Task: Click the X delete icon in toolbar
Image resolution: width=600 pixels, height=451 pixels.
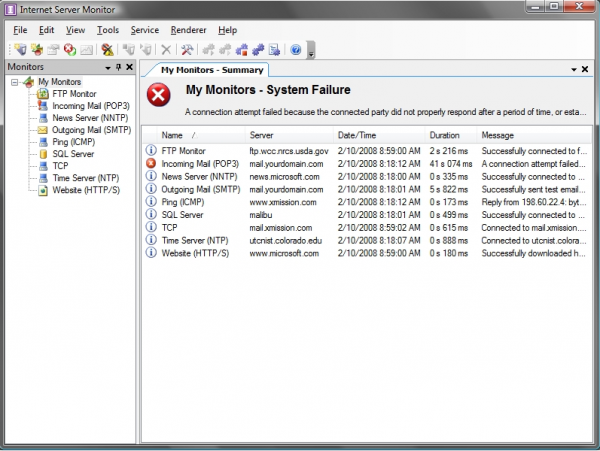Action: click(166, 49)
